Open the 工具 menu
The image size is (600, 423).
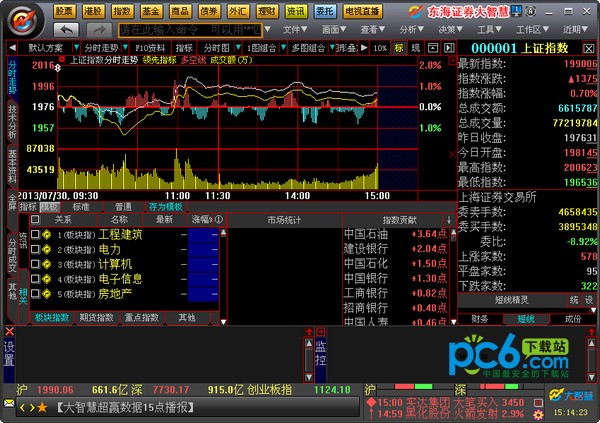pos(489,29)
